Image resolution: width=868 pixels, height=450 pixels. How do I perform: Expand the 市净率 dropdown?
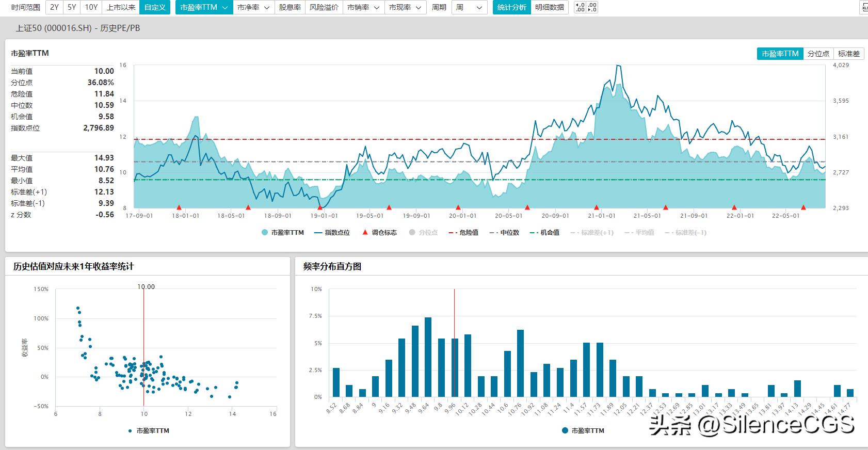click(253, 7)
